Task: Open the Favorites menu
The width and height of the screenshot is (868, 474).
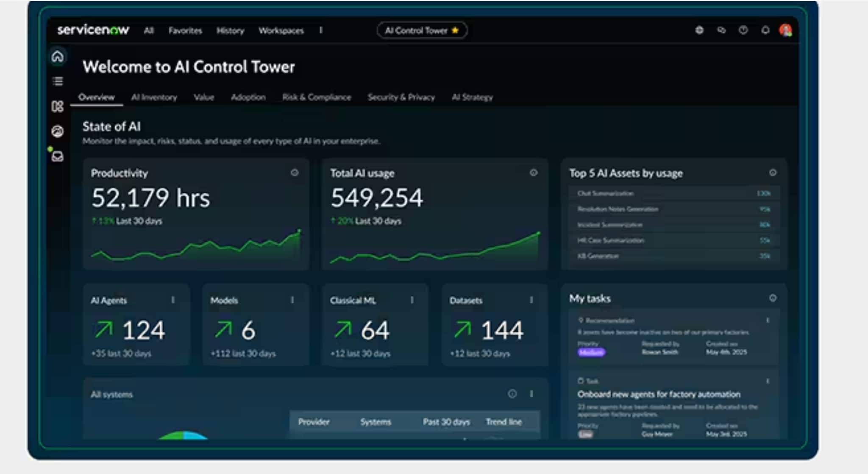Action: tap(185, 31)
